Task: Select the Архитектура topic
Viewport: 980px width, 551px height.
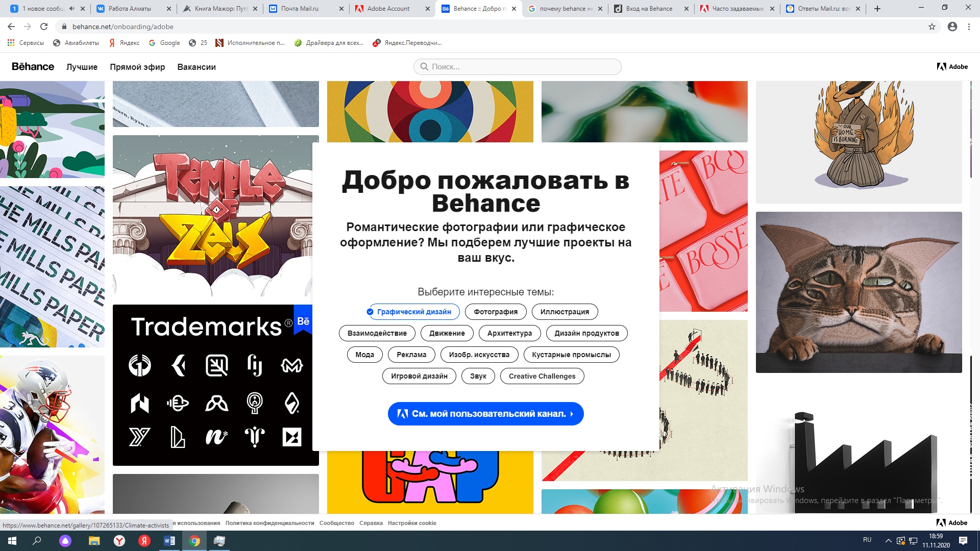Action: click(x=509, y=333)
